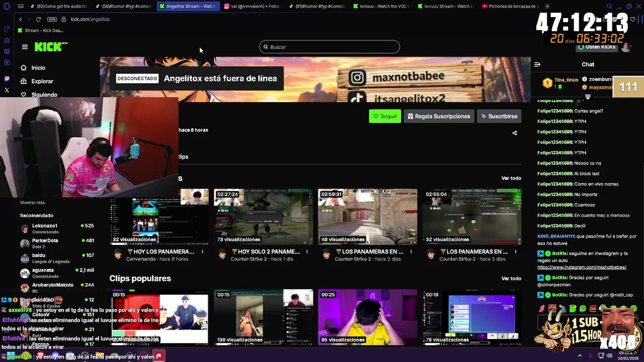Click the Opera logo menu button
This screenshot has height=362, width=644.
tap(7, 6)
